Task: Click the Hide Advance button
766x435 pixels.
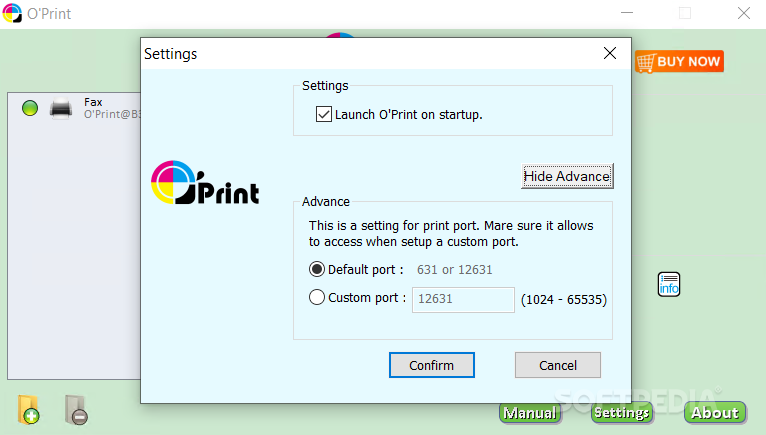Action: [567, 176]
